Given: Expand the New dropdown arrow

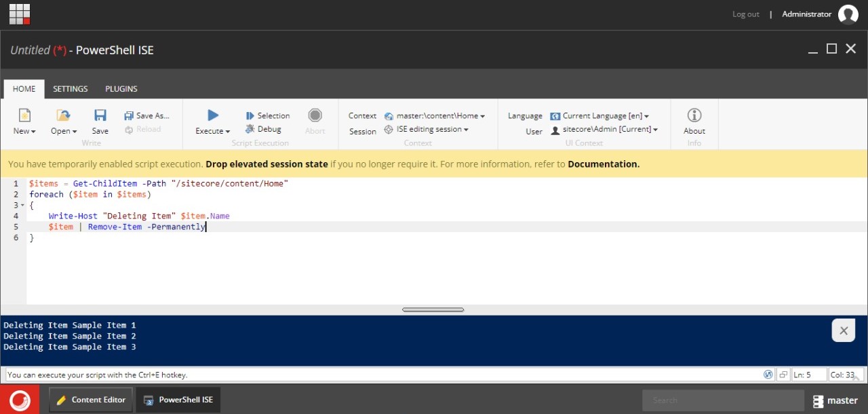Looking at the screenshot, I should pos(33,132).
